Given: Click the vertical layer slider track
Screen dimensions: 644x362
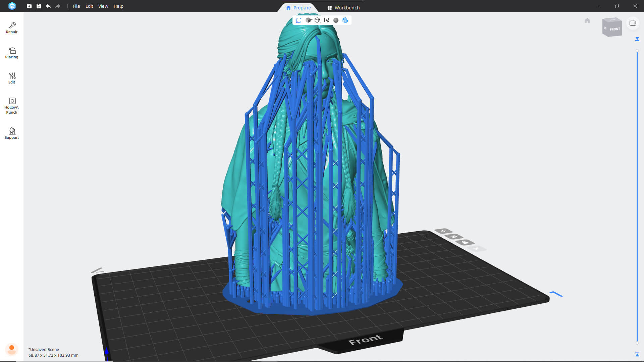Looking at the screenshot, I should tap(637, 196).
